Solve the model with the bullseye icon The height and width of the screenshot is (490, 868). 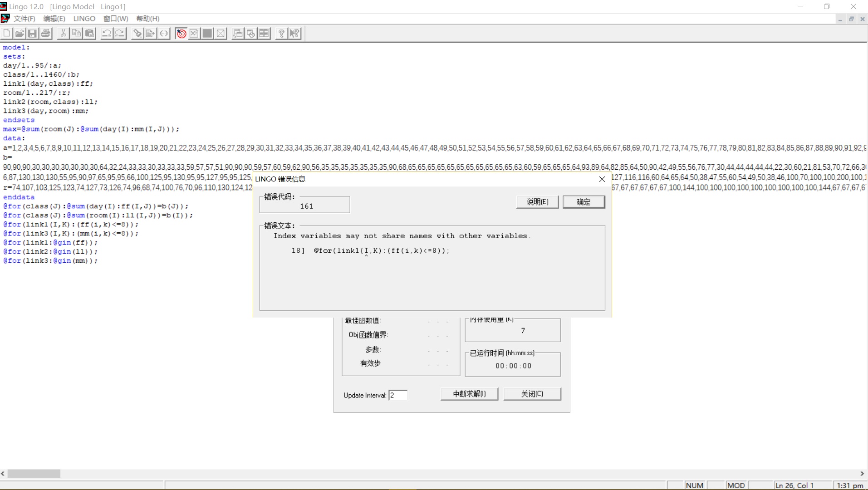181,33
